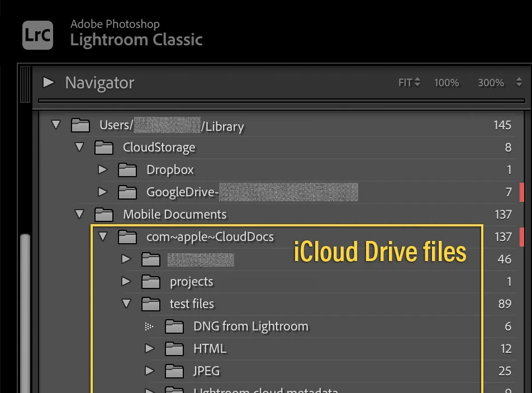Click photo count 145 for Users Library
This screenshot has width=532, height=393.
click(502, 125)
